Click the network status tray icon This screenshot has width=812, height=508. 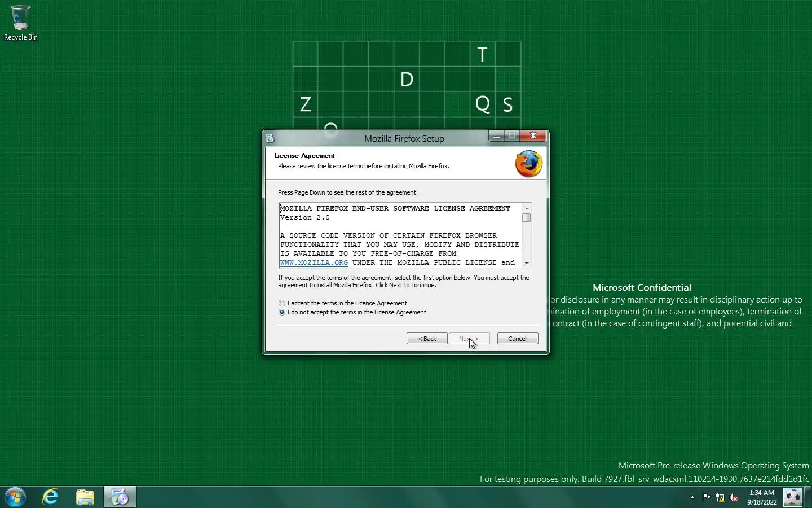[x=720, y=497]
